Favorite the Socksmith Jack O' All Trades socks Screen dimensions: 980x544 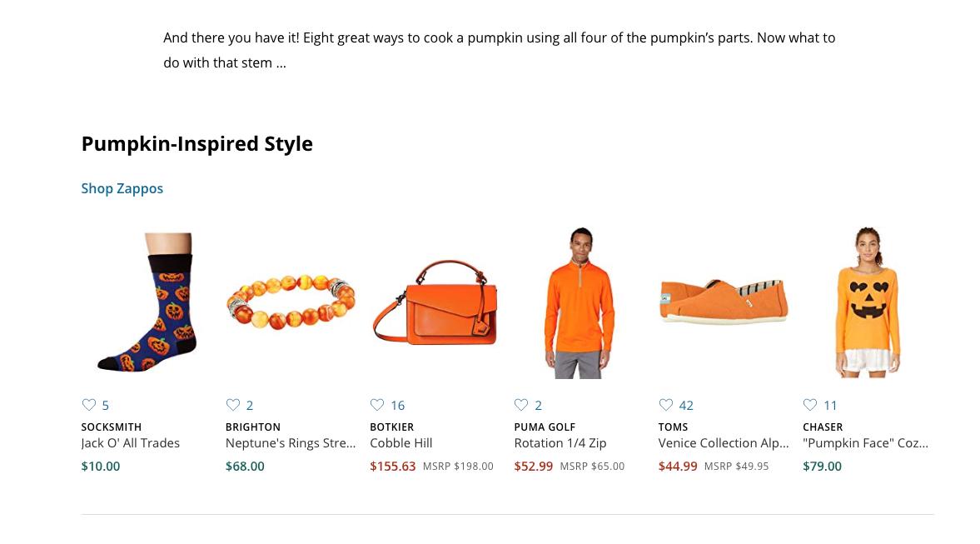[89, 405]
